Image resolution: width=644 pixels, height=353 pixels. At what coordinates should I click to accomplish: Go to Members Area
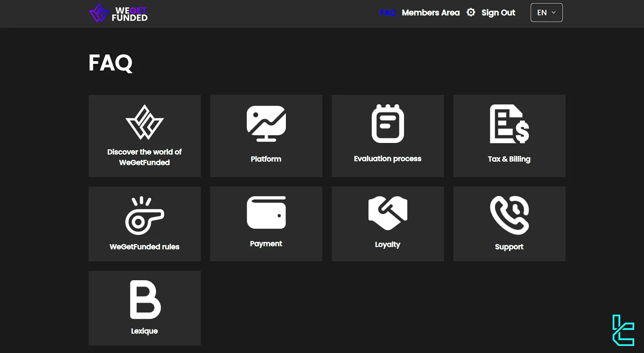coord(431,13)
